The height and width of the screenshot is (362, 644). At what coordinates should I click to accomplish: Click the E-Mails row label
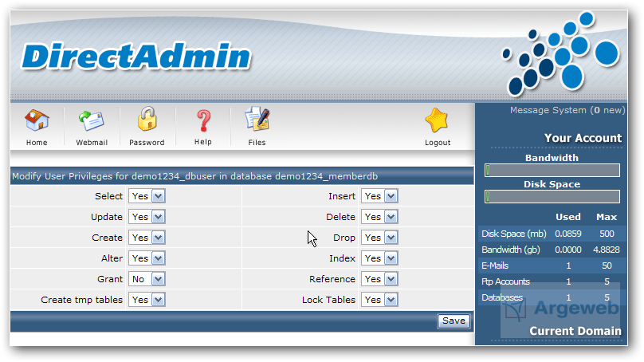[x=495, y=266]
